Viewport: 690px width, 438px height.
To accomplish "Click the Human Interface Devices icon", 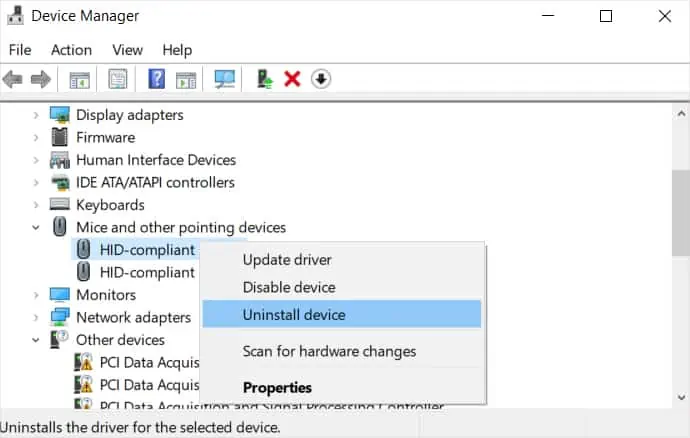I will point(59,160).
